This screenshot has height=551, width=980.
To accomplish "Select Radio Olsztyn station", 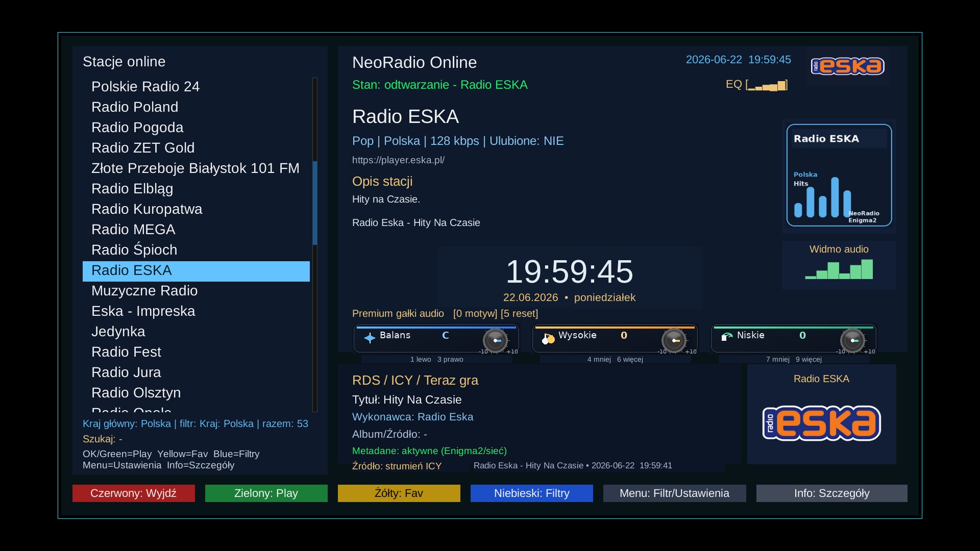I will pyautogui.click(x=196, y=393).
